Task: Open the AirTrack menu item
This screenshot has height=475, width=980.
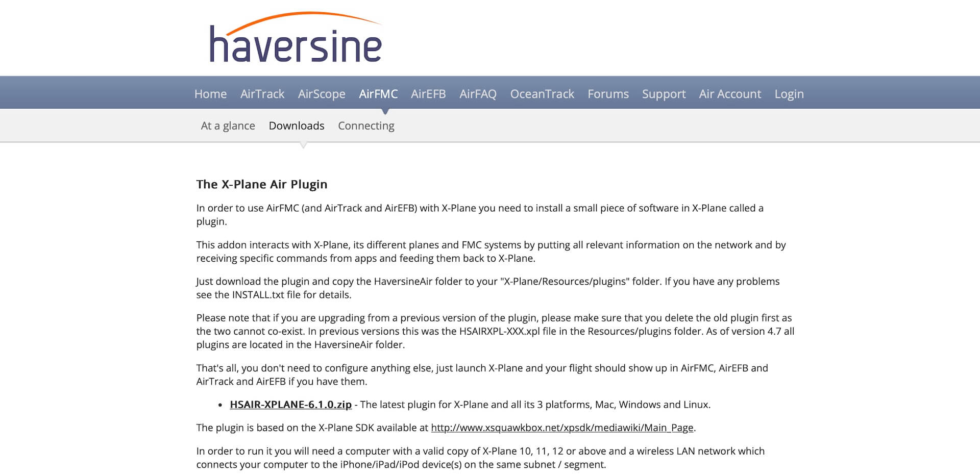Action: 262,94
